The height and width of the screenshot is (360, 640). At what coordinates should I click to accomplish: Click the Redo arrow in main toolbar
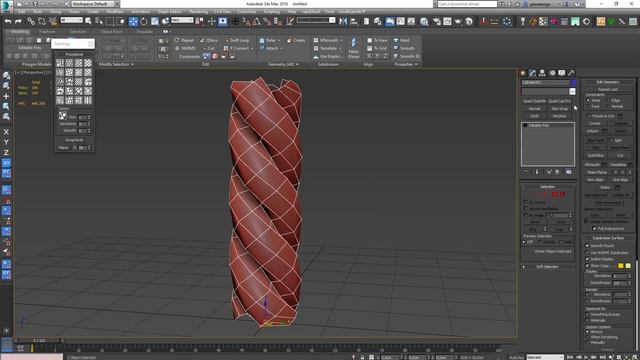tap(18, 21)
